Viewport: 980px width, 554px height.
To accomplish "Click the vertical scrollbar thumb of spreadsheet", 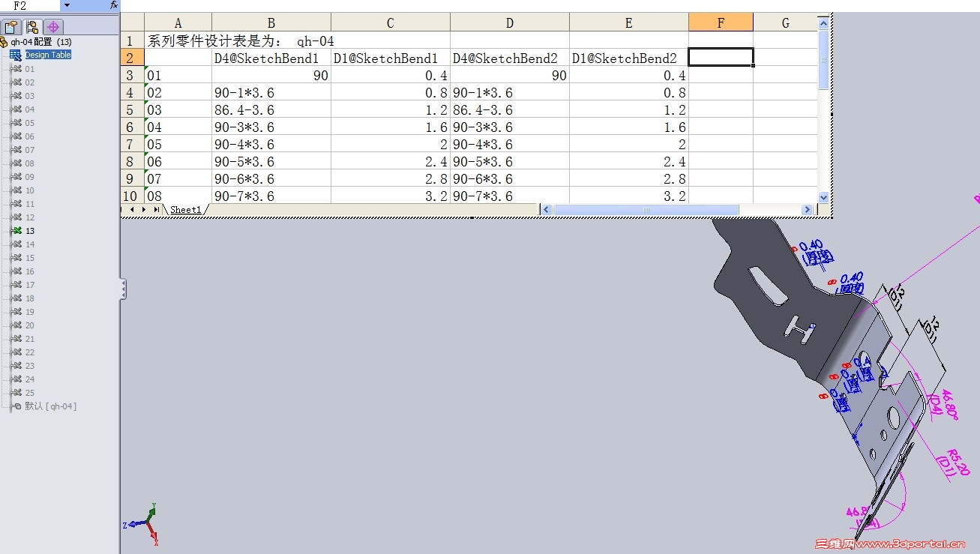I will 824,59.
